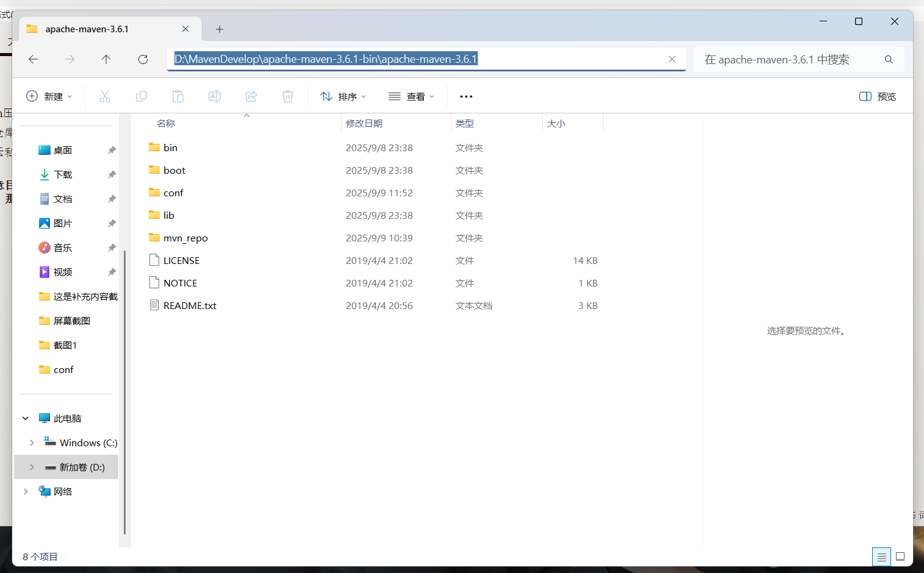Open the 屏幕截图 folder in sidebar
Image resolution: width=924 pixels, height=573 pixels.
(x=66, y=321)
